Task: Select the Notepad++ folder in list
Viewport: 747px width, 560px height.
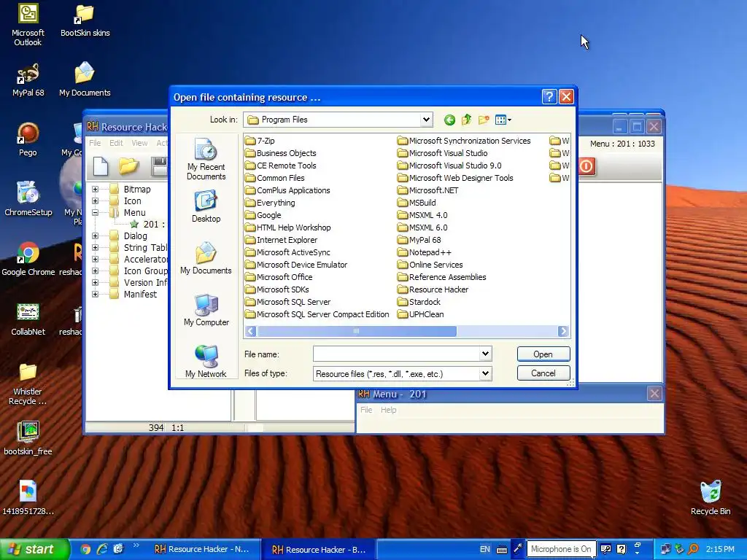Action: point(424,252)
